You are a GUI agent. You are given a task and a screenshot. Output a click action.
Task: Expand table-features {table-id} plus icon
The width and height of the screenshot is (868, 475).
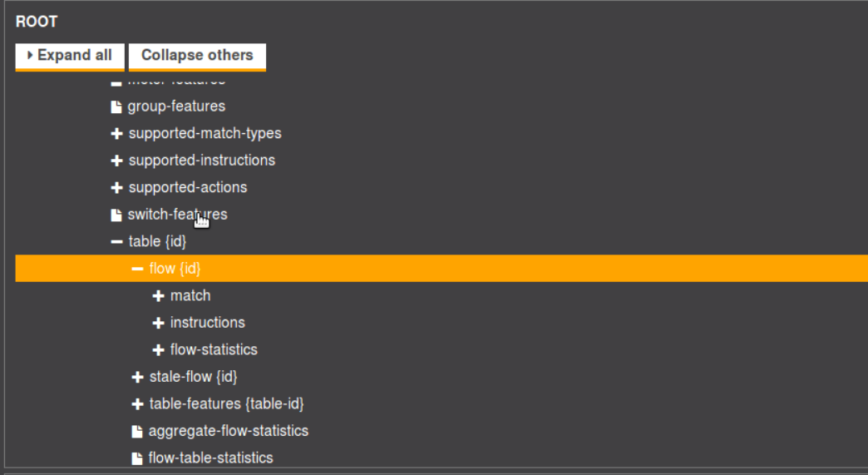pos(137,404)
